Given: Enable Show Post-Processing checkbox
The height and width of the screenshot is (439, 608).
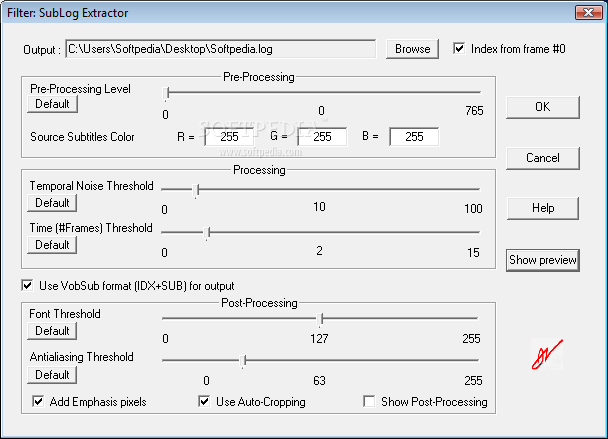Looking at the screenshot, I should pyautogui.click(x=369, y=401).
